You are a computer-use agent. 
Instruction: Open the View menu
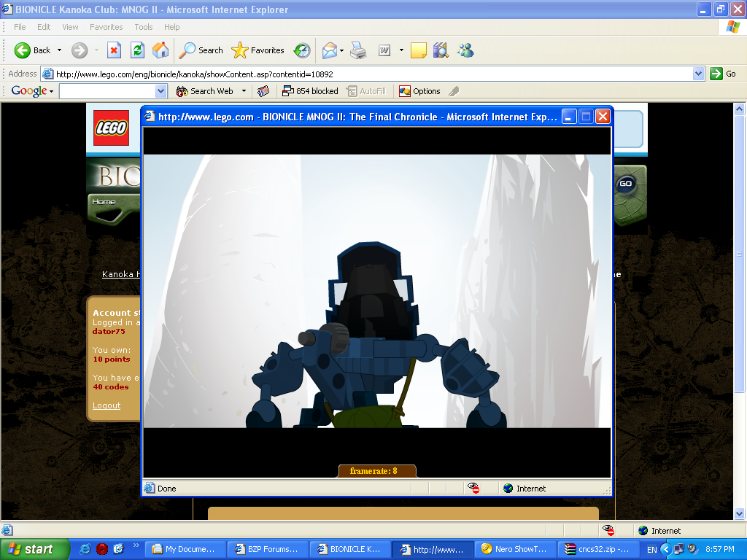70,27
